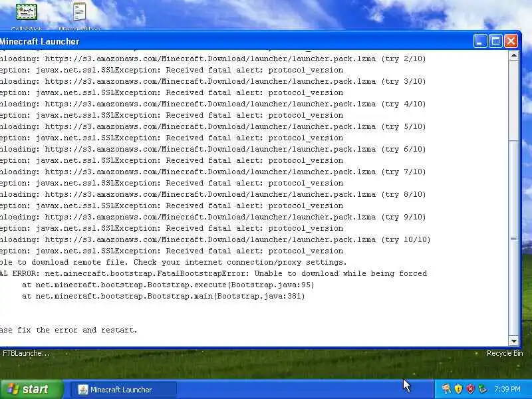Click the FatalBootstrapError 'Unable to download' line

tap(213, 273)
